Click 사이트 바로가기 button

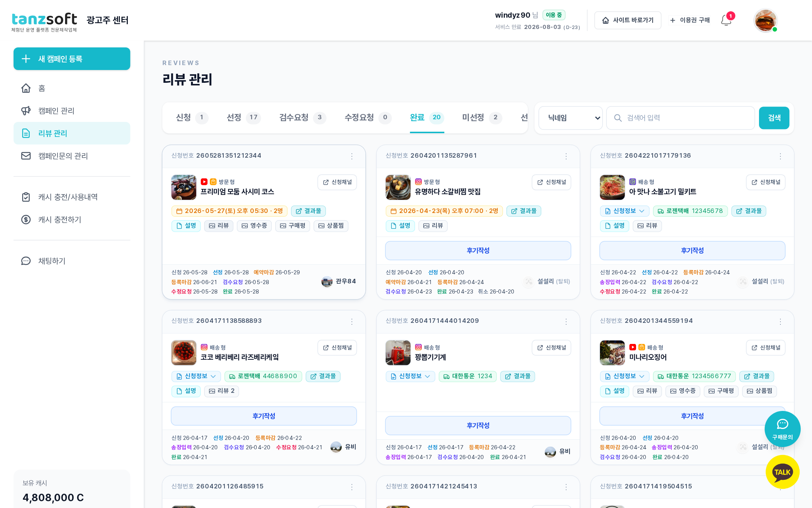[x=628, y=20]
